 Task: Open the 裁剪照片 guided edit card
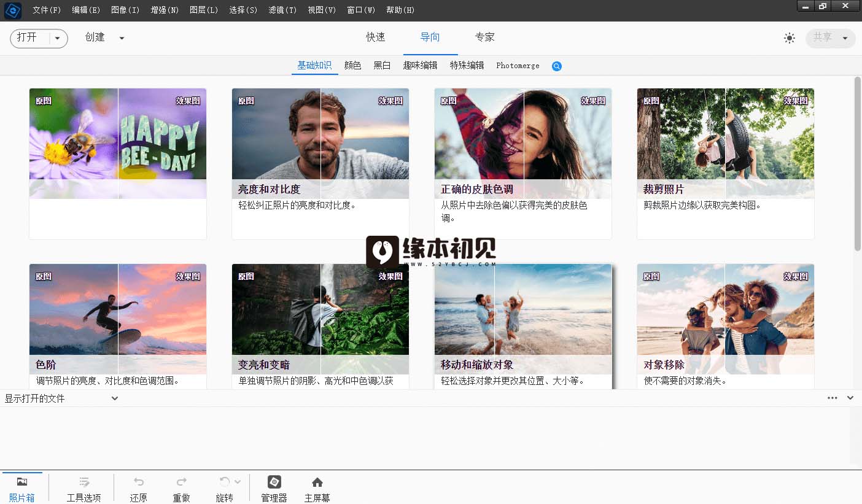(x=726, y=163)
